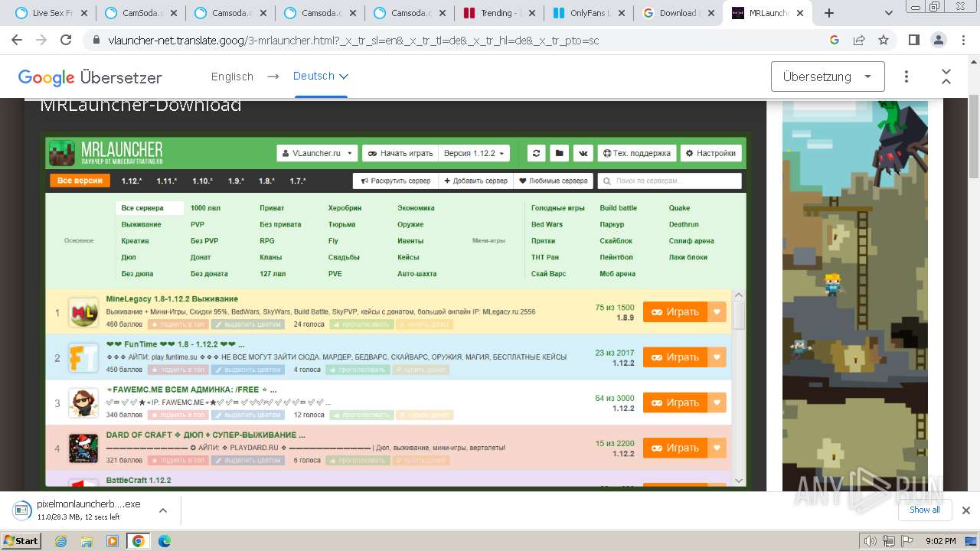Expand arrow next to MineLegacy Играть
980x551 pixels.
(717, 311)
